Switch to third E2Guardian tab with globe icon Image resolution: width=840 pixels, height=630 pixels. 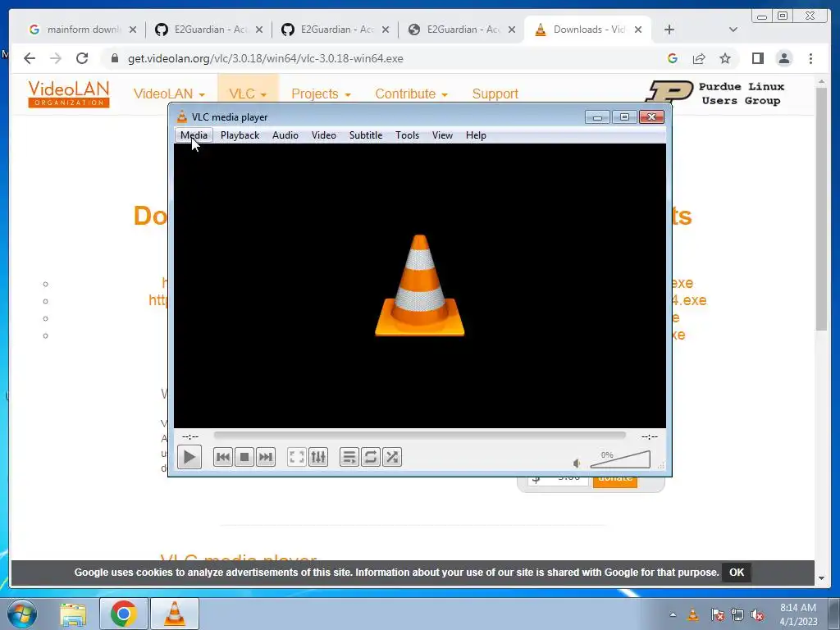(x=462, y=30)
